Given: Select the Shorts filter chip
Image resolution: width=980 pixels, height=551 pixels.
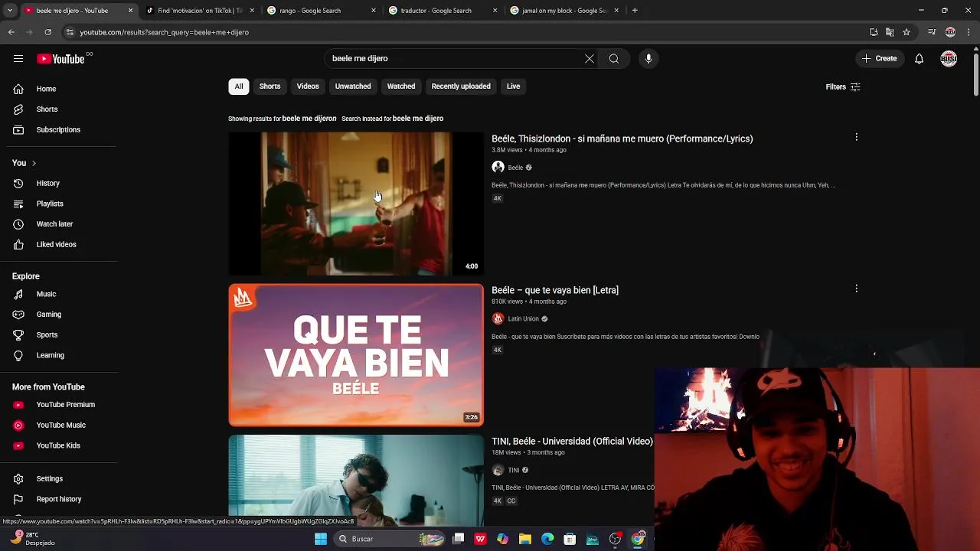Looking at the screenshot, I should [269, 86].
